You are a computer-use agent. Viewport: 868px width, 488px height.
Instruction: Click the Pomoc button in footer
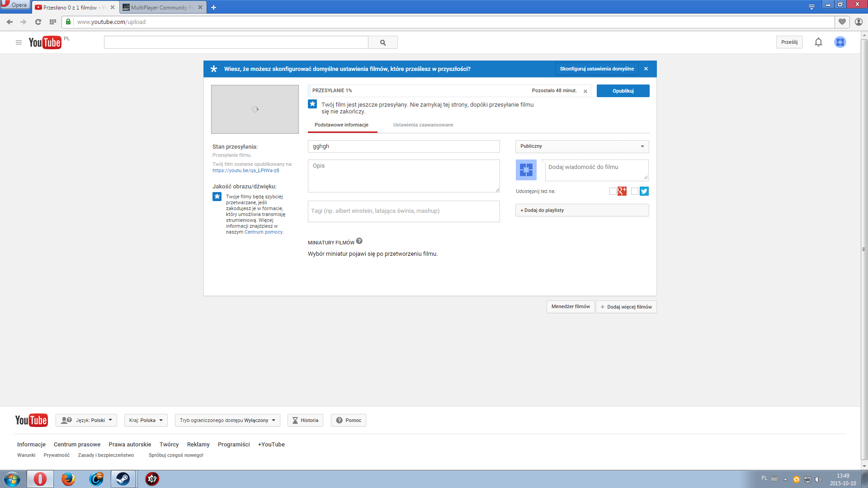[x=349, y=420]
